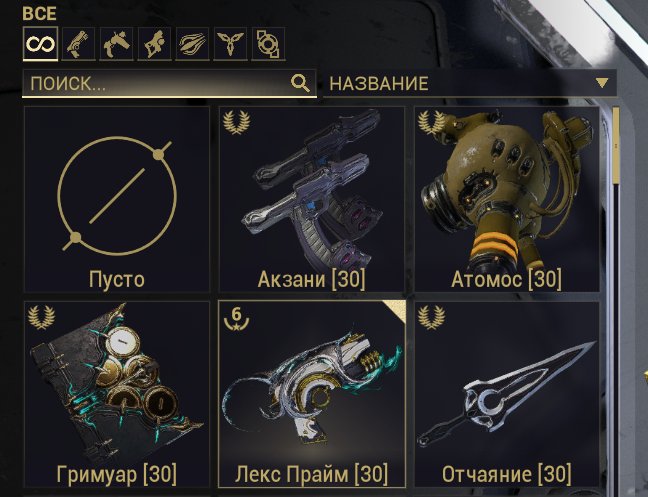Image resolution: width=648 pixels, height=497 pixels.
Task: Filter by single pistol category icon
Action: click(x=78, y=44)
